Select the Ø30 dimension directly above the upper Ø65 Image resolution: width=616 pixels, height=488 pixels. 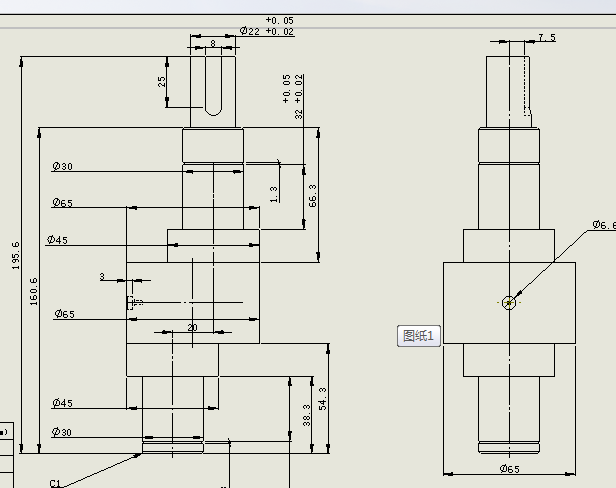click(62, 166)
